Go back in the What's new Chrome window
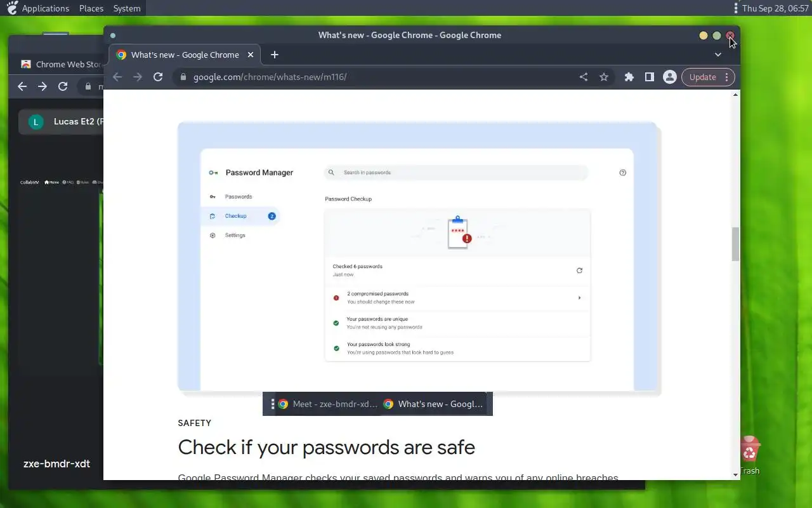 (x=117, y=77)
